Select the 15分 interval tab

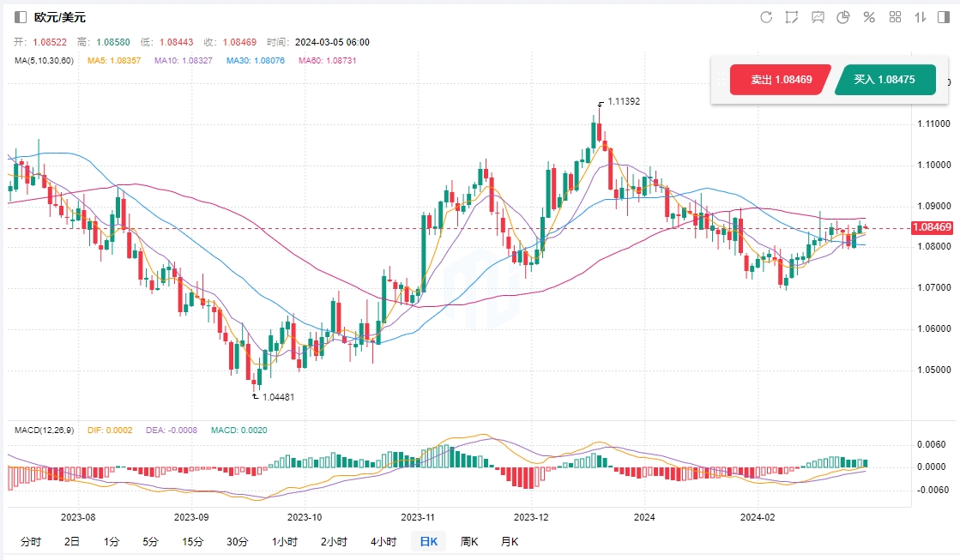[193, 542]
